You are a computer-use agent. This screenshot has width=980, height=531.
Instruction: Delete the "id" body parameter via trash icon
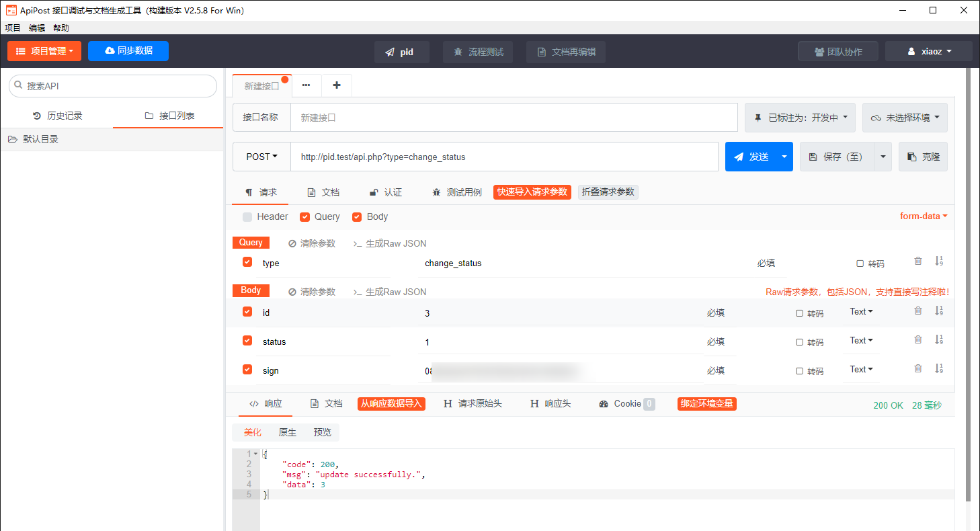coord(917,310)
